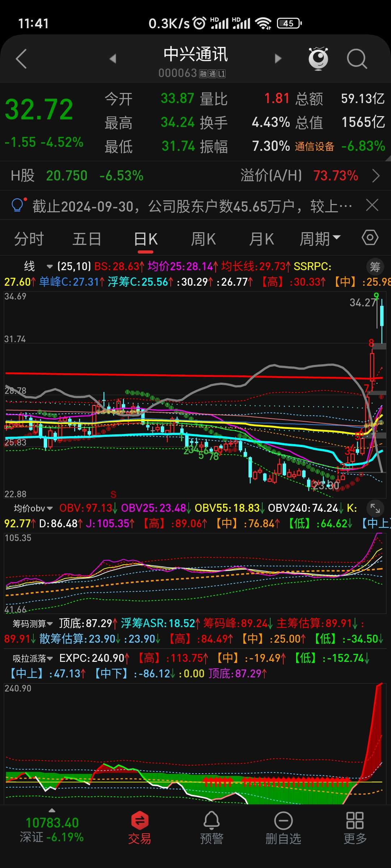Tap the 融 margin badge by stock code
391x868 pixels.
[x=203, y=74]
